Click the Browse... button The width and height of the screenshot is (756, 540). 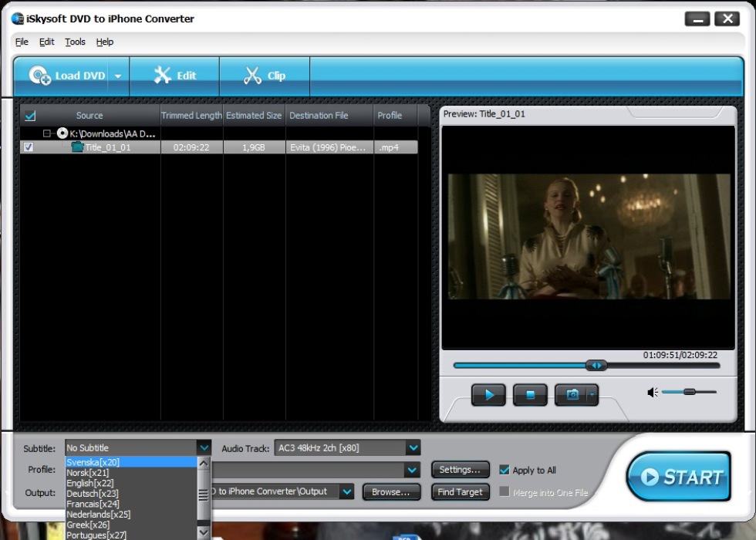[391, 492]
